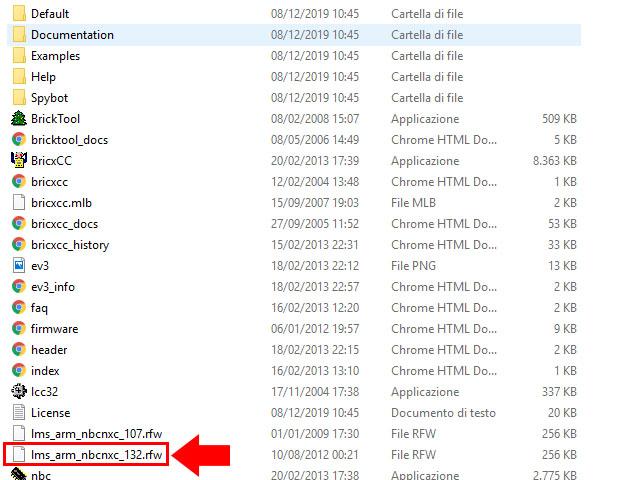Click the License text document icon
The width and height of the screenshot is (640, 480).
(x=18, y=413)
